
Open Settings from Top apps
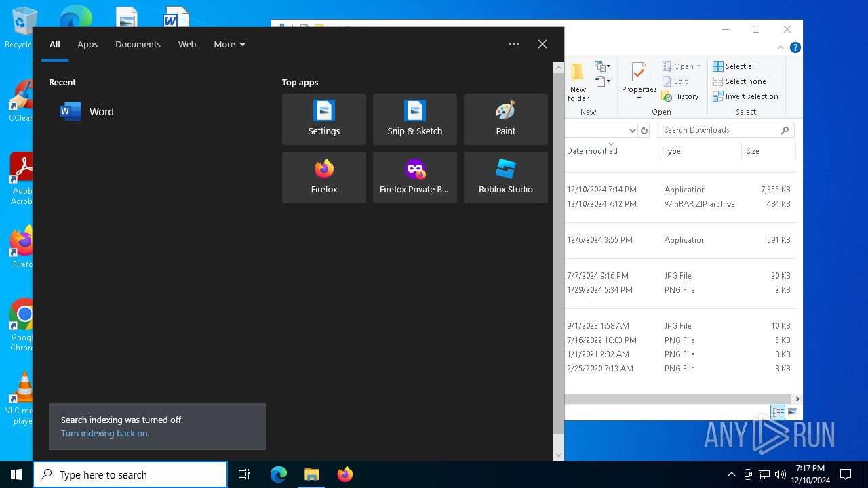323,119
